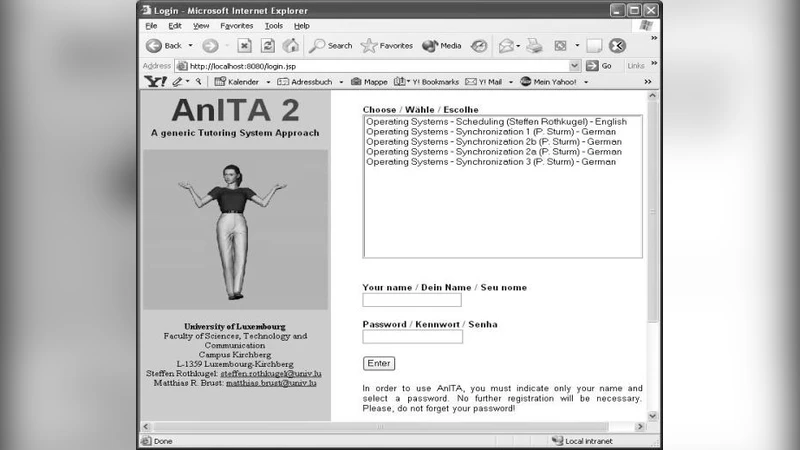This screenshot has height=450, width=800.
Task: Open the Search pane
Action: (x=331, y=46)
